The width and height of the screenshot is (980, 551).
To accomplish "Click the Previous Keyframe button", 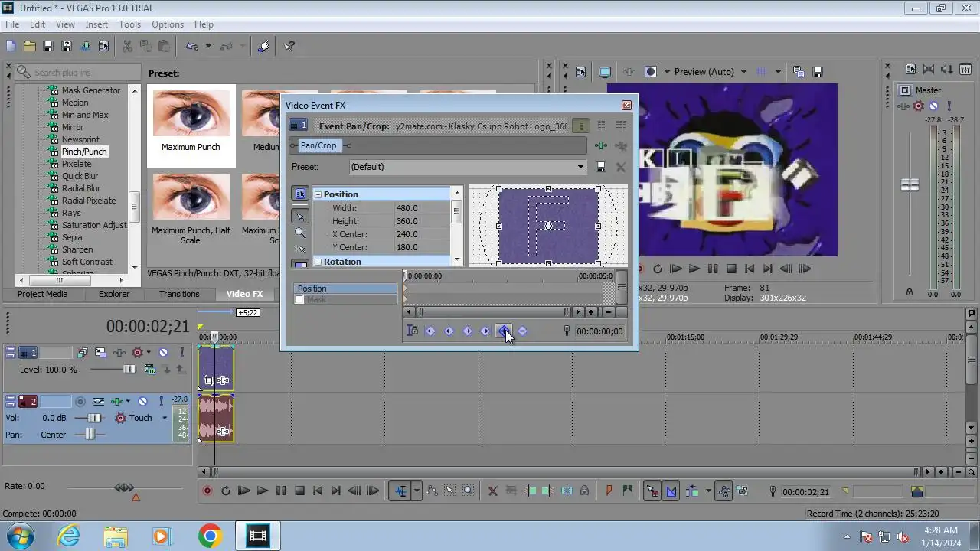I will point(449,331).
